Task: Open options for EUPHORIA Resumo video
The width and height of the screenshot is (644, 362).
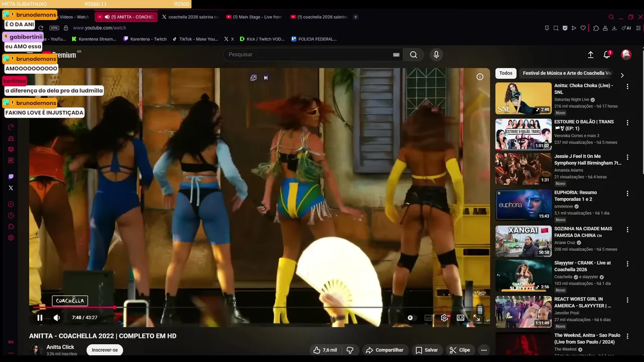Action: click(627, 194)
